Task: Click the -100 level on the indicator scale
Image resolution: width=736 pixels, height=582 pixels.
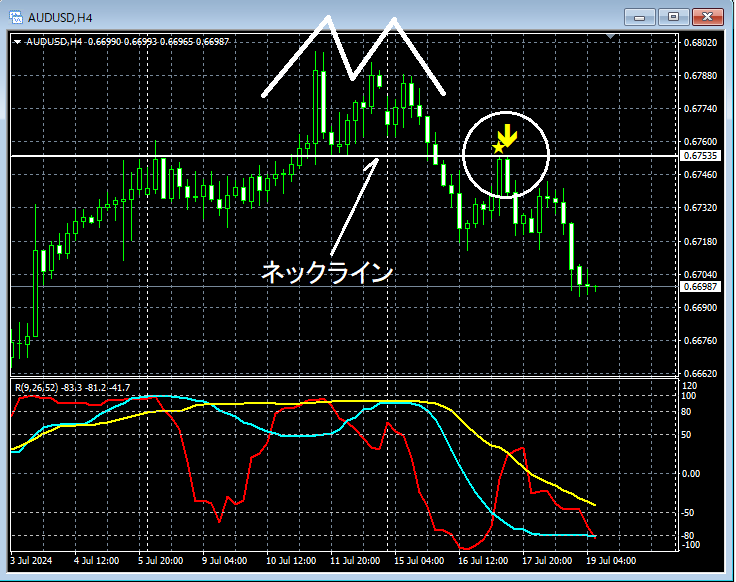Action: (690, 544)
